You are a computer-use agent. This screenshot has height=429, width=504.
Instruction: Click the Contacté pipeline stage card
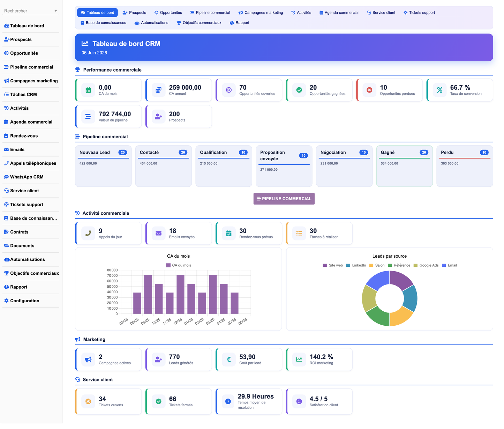(164, 166)
